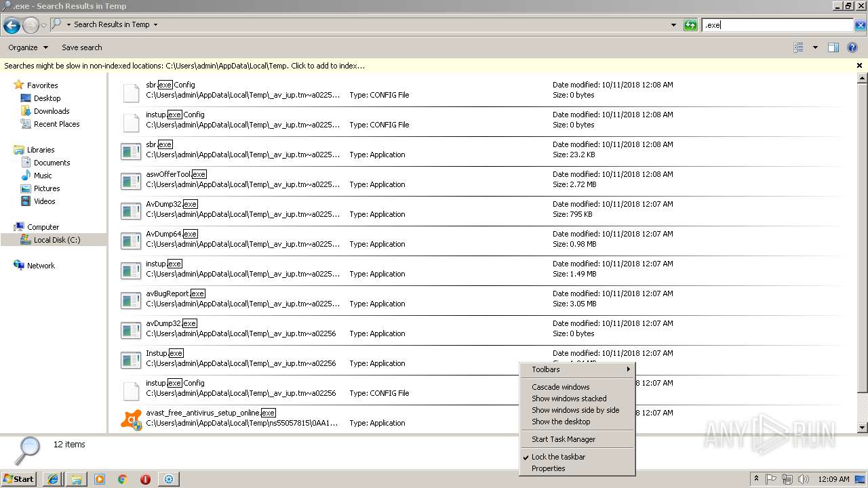Open Recent Places in Favorites
Screen dimensions: 868x488
(56, 124)
